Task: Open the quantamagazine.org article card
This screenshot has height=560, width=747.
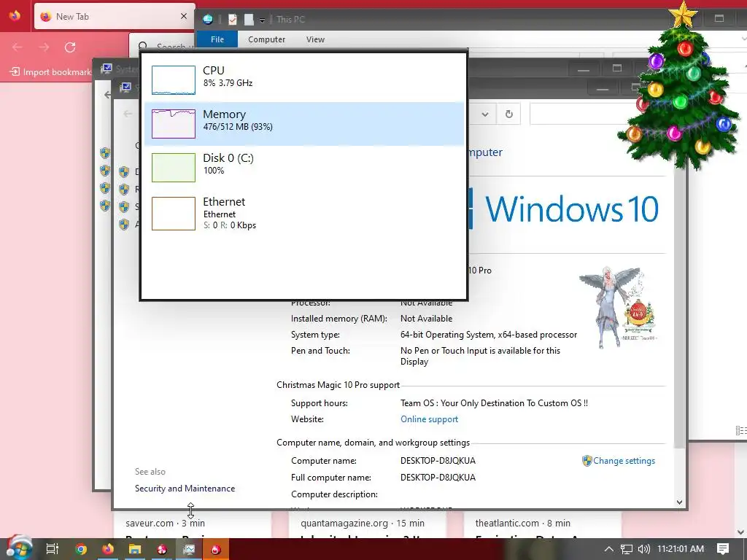Action: (368, 525)
